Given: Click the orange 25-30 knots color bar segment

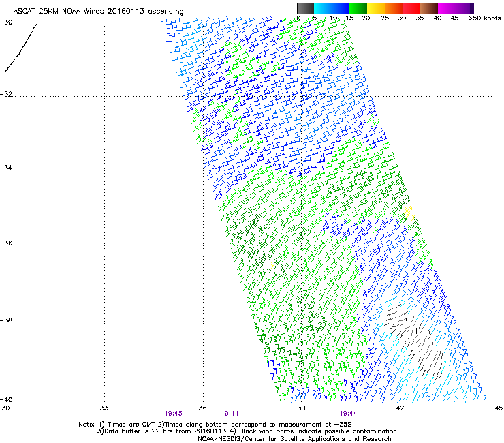Looking at the screenshot, I should tap(394, 8).
